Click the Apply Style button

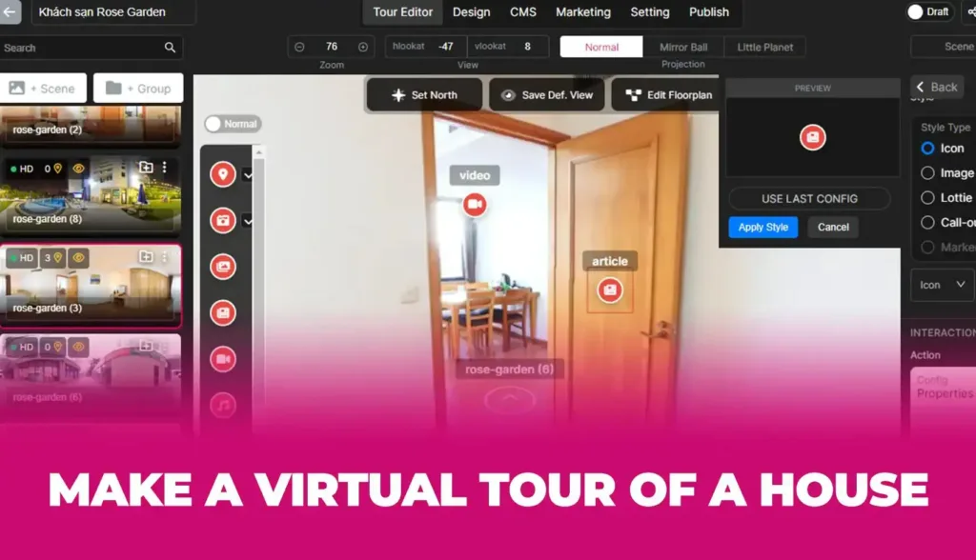point(763,228)
